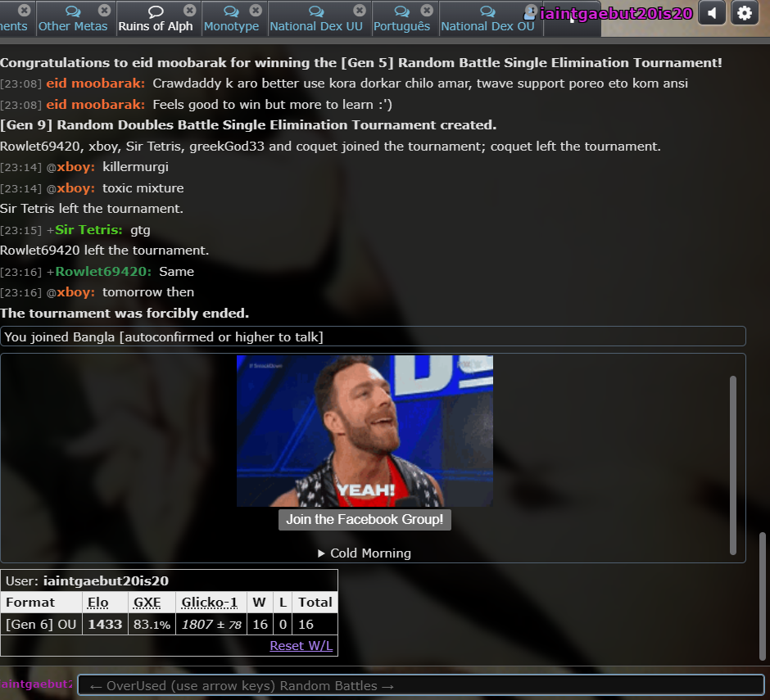Screen dimensions: 770x700
Task: Click Rowlet69420 username beside Same
Action: point(103,272)
